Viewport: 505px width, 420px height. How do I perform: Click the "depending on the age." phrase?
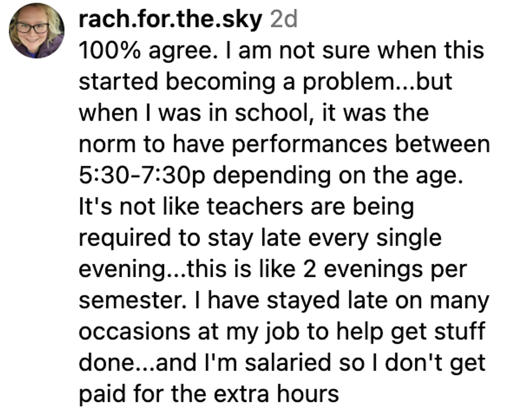(341, 176)
